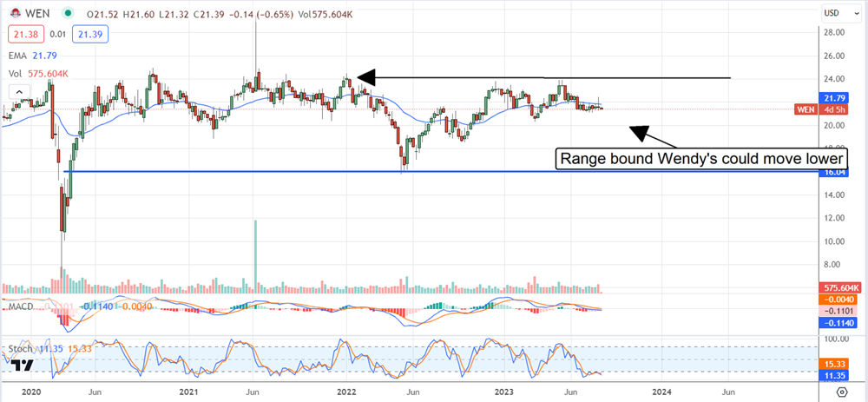
Task: Click the blue 11.35 Stoch scale tag
Action: [x=835, y=375]
